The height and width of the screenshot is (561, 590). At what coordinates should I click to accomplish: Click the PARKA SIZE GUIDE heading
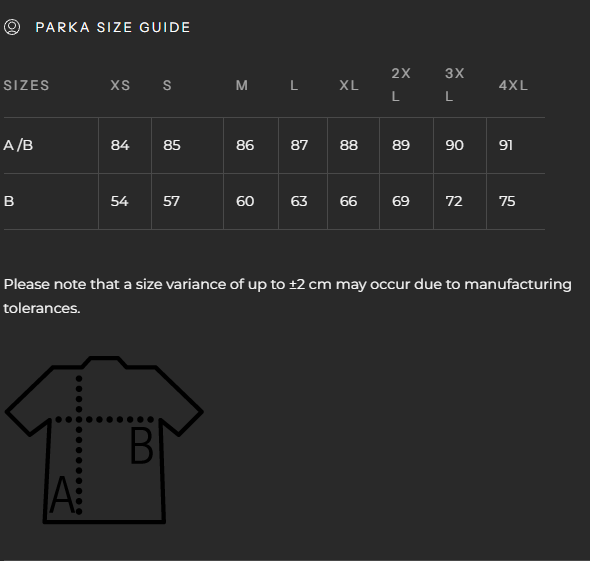pyautogui.click(x=113, y=27)
